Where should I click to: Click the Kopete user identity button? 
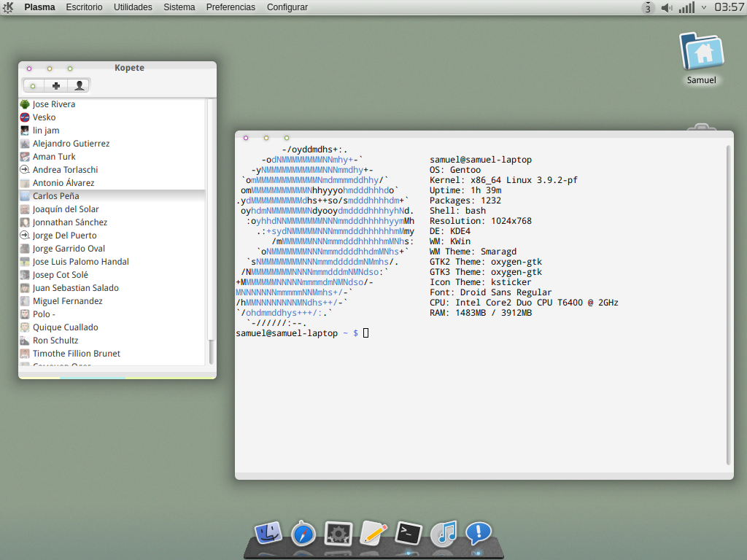[x=79, y=86]
